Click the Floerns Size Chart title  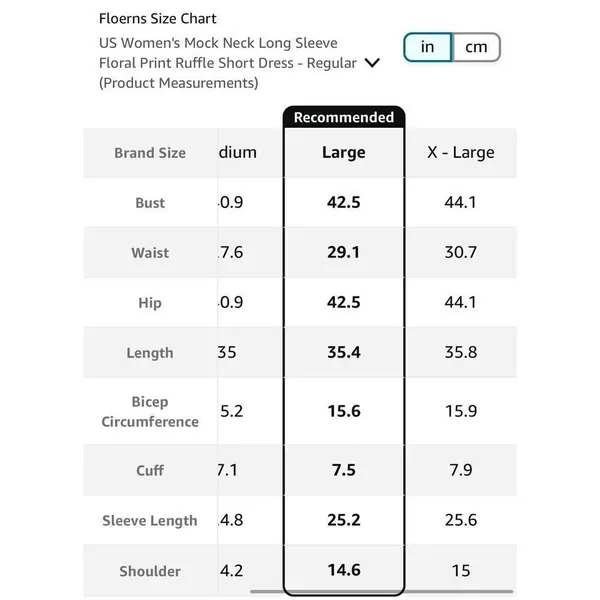158,18
